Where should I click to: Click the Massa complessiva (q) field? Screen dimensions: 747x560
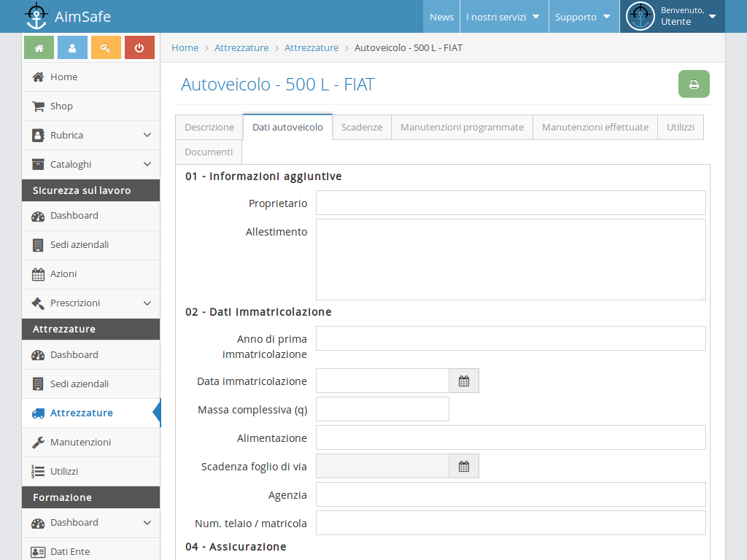(382, 409)
